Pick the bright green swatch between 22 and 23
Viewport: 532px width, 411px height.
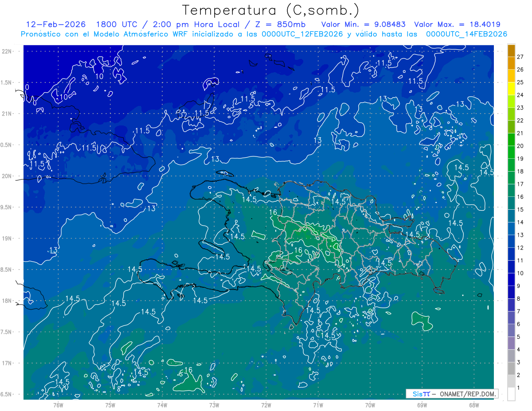(x=511, y=114)
